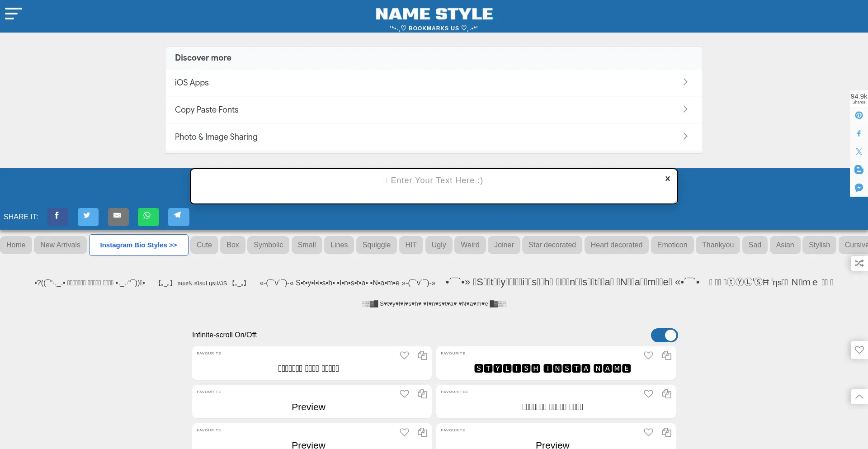868x449 pixels.
Task: Select the Symbolic tab
Action: [268, 245]
